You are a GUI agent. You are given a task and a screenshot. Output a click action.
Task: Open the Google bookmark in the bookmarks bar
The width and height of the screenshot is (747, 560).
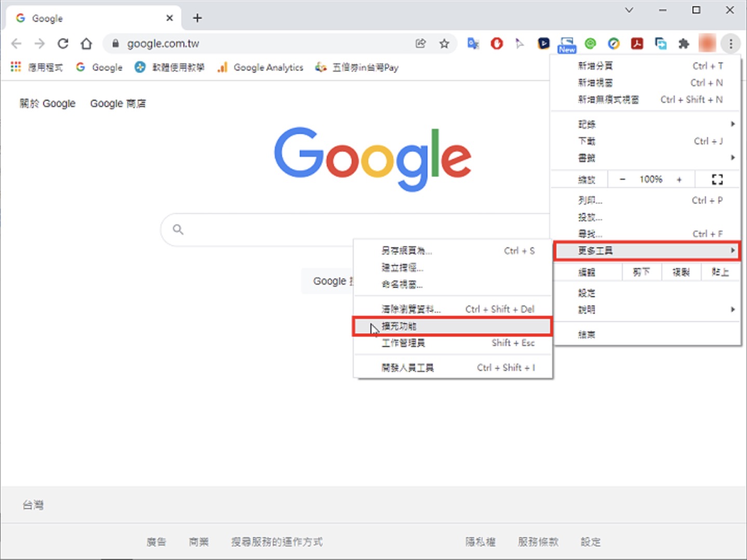[99, 67]
